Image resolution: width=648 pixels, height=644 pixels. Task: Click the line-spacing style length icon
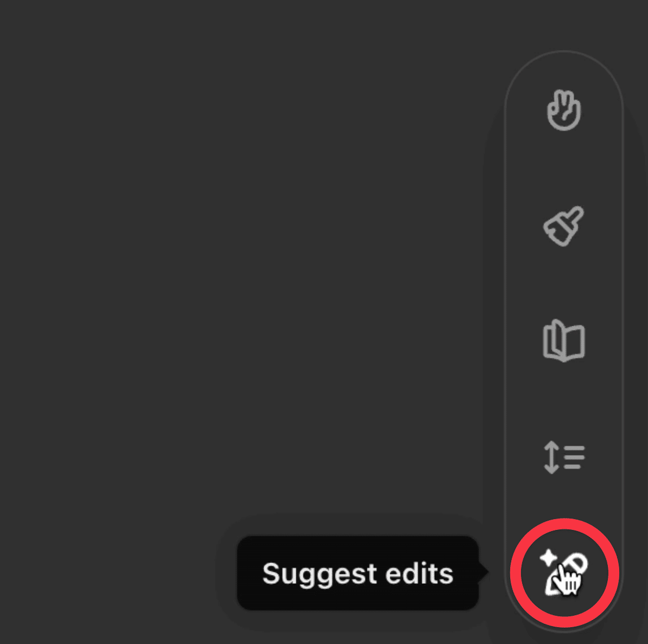pyautogui.click(x=564, y=457)
